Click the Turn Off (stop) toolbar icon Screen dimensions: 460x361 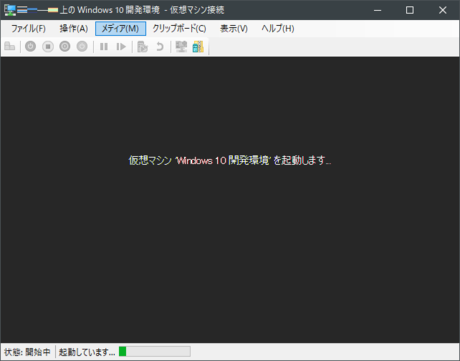point(48,46)
